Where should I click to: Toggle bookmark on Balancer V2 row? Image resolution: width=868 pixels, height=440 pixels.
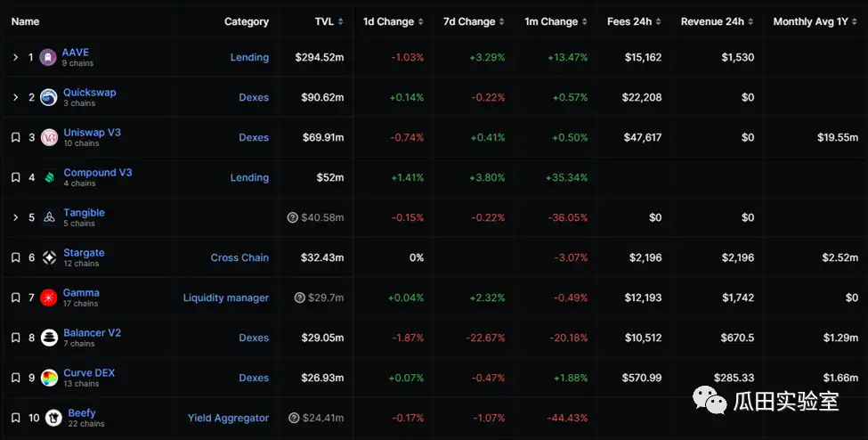[x=15, y=338]
